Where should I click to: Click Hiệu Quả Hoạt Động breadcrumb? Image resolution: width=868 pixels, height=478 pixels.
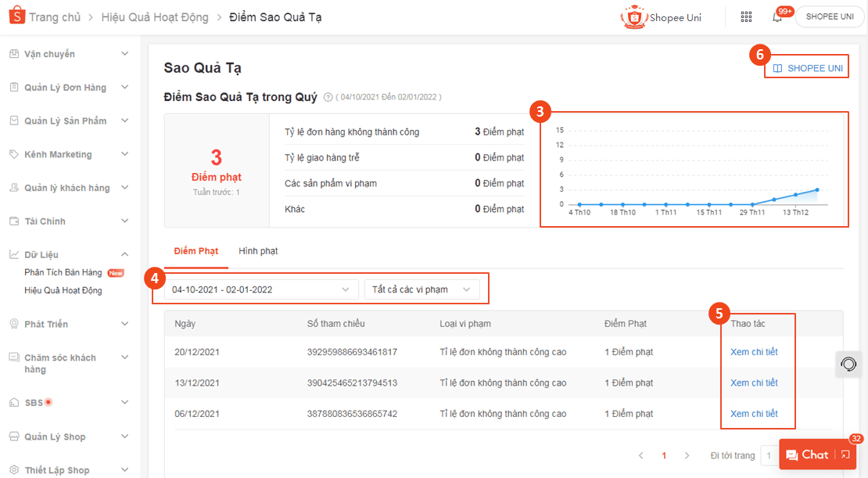155,17
